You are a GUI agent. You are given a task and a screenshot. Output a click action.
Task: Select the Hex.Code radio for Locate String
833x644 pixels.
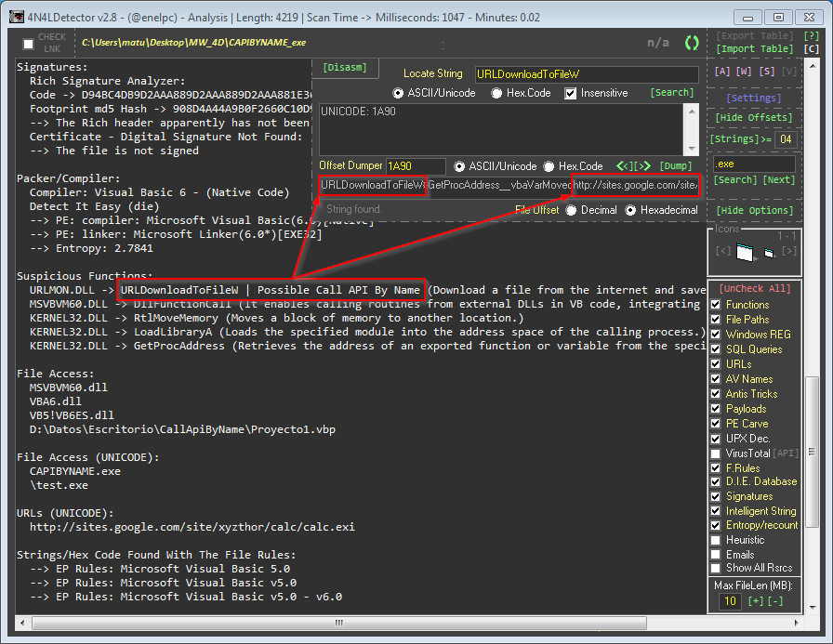497,93
